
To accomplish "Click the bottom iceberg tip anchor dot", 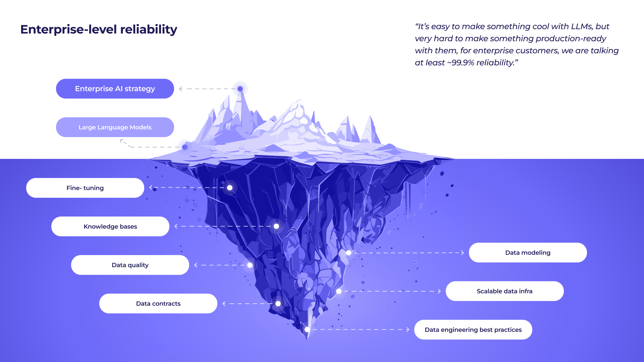I will tap(307, 329).
